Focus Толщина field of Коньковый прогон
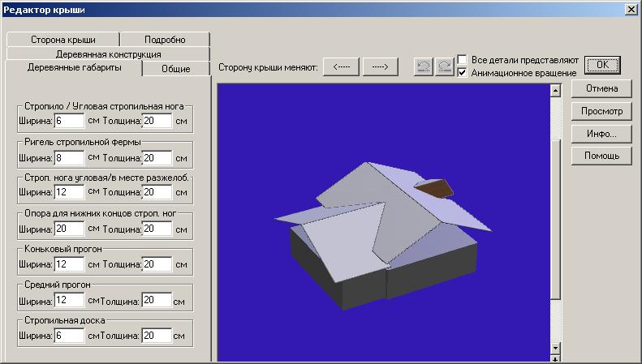642x364 pixels. pos(157,264)
